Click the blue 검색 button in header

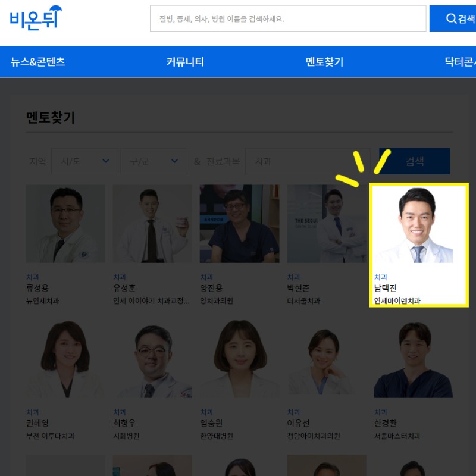(453, 18)
